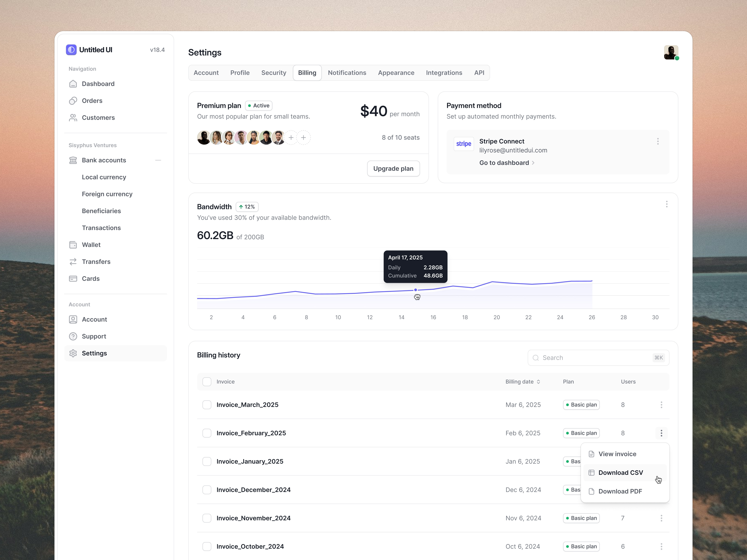
Task: Collapse the Bank accounts section
Action: [x=158, y=160]
